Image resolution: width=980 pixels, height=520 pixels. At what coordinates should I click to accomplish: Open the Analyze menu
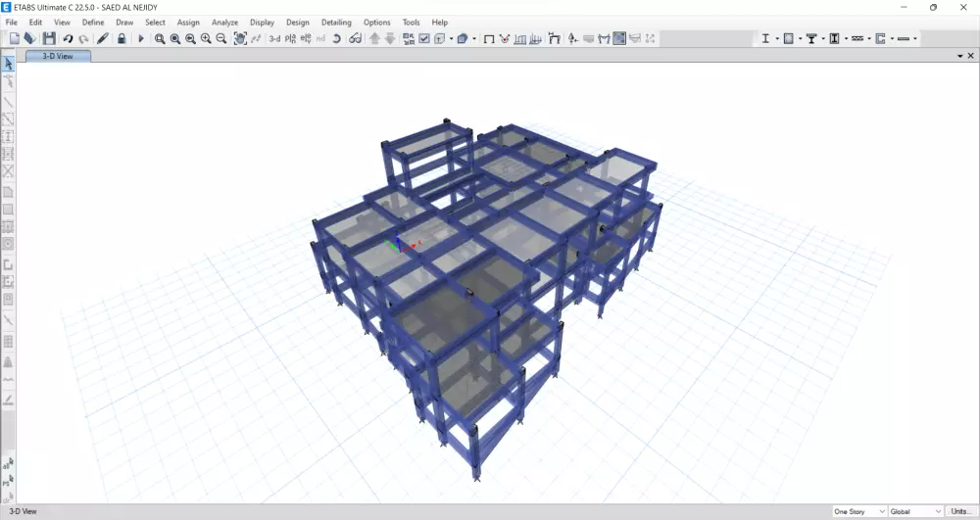click(x=225, y=22)
